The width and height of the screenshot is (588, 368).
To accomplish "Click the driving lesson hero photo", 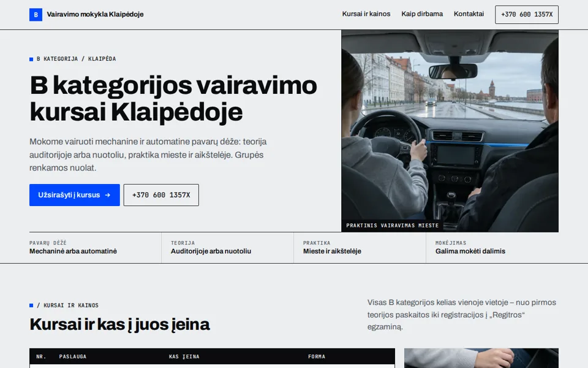I will click(450, 131).
